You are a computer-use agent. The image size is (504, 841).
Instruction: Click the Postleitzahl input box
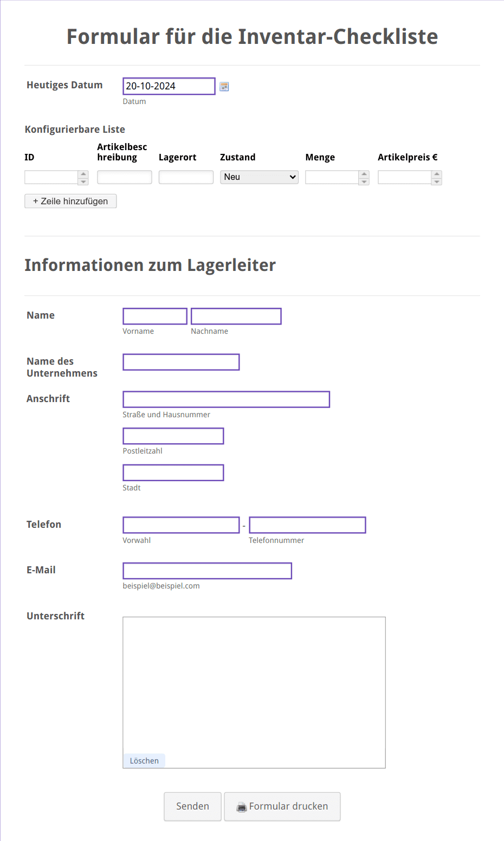coord(173,436)
